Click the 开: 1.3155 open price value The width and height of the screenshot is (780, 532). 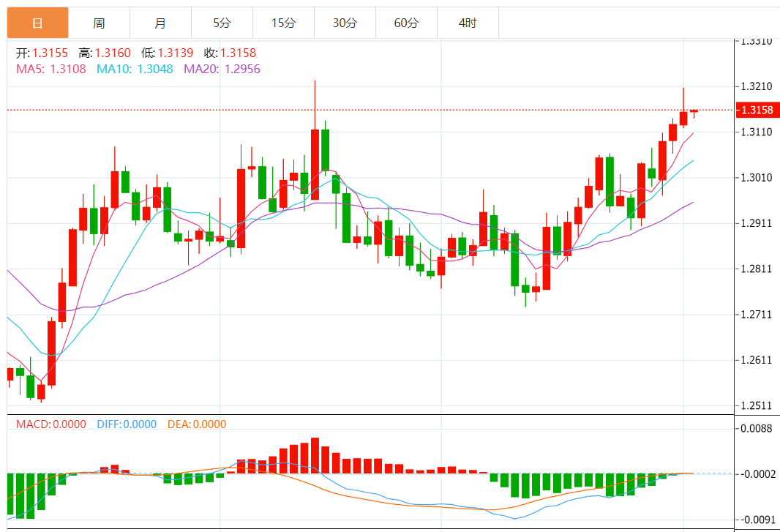coord(42,53)
